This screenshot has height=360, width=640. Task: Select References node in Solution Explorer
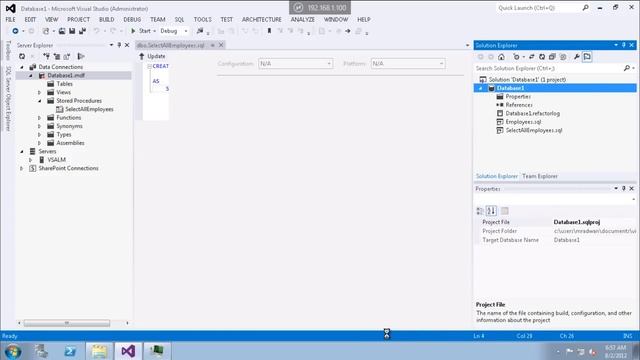click(x=514, y=105)
